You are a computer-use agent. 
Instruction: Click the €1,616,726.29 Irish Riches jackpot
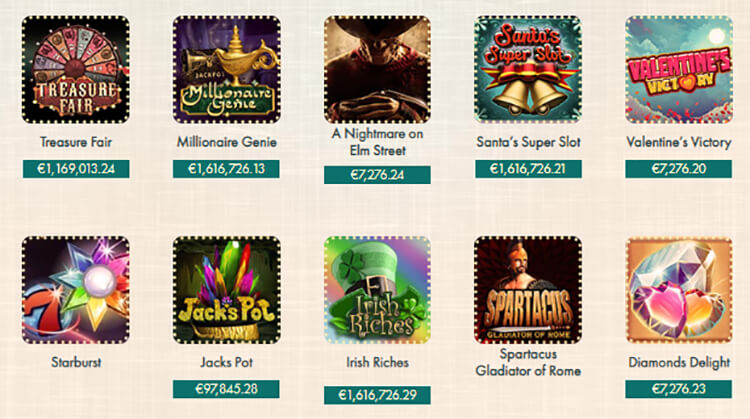377,395
